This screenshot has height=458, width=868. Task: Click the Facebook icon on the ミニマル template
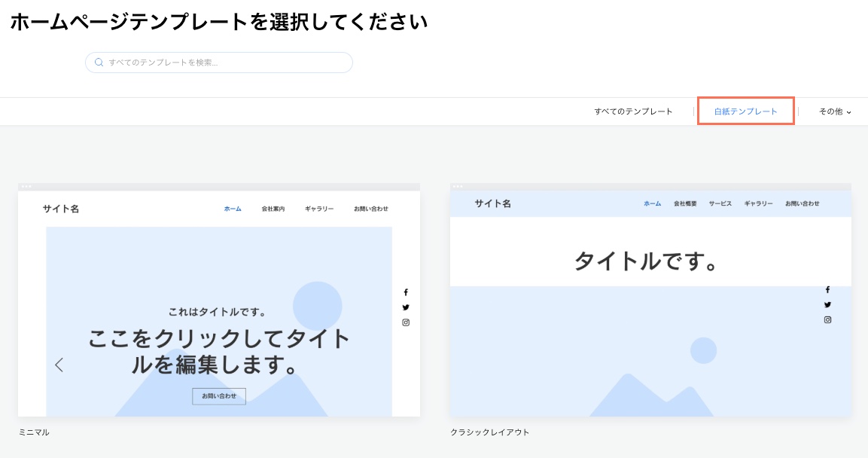click(x=406, y=292)
